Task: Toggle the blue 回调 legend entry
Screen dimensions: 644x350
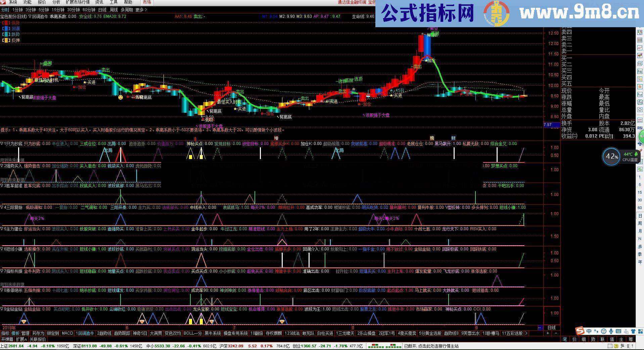Action: point(13,29)
